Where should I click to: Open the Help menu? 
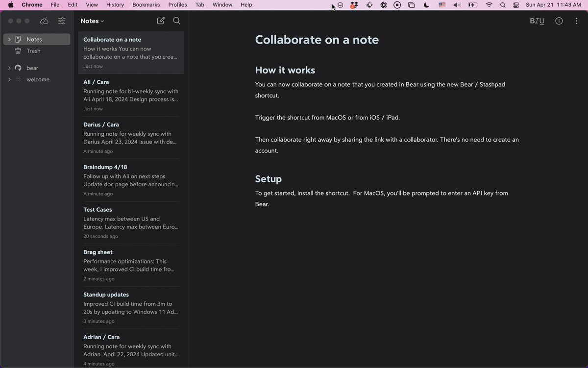tap(246, 5)
